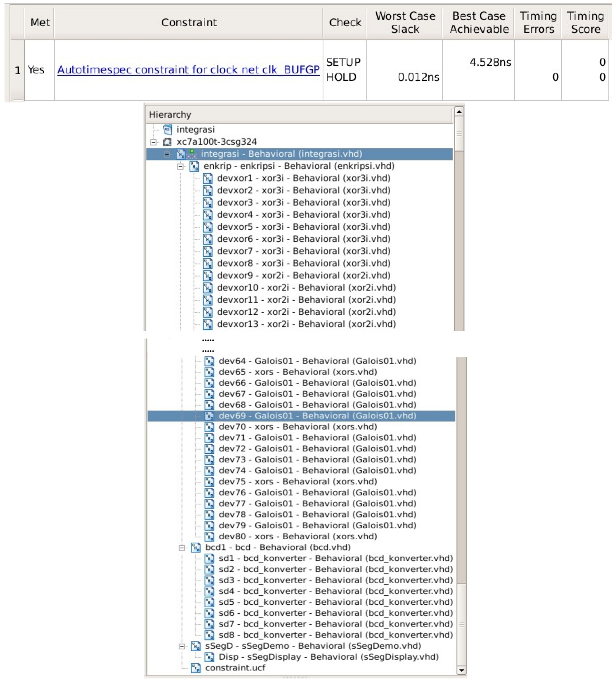
Task: Click the VHDL file icon for dev67
Action: click(x=209, y=394)
